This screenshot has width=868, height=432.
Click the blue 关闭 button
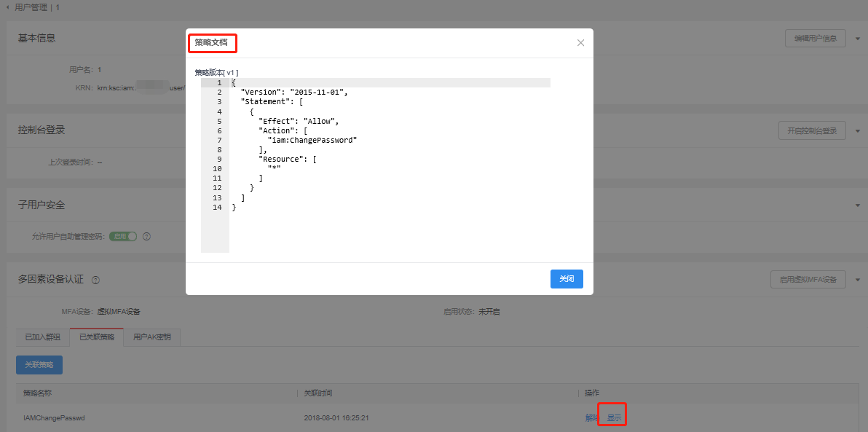567,279
